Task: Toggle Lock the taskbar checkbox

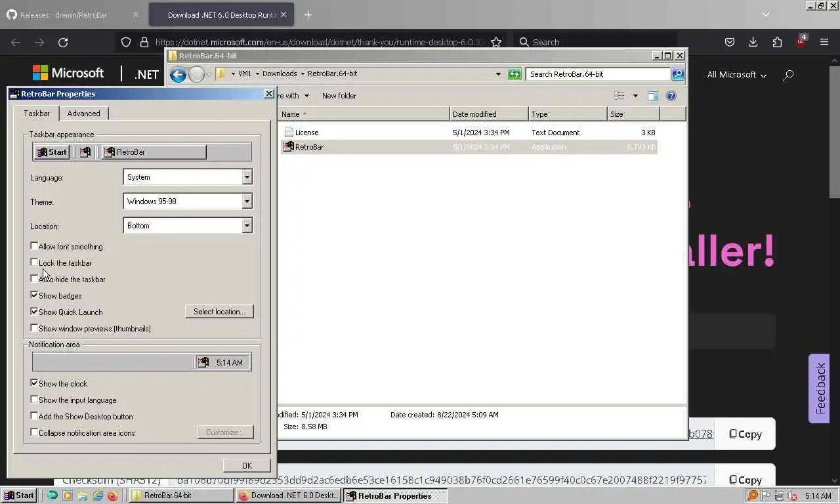Action: point(34,262)
